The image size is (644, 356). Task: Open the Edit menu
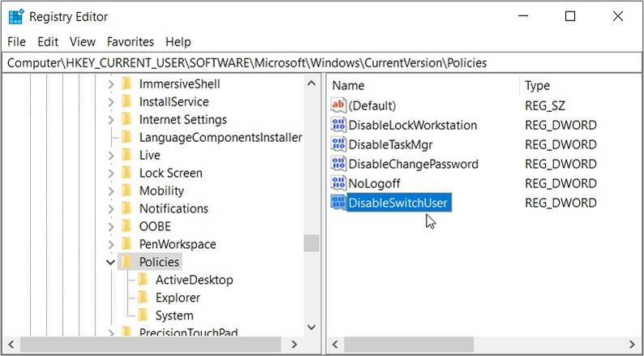(x=48, y=41)
